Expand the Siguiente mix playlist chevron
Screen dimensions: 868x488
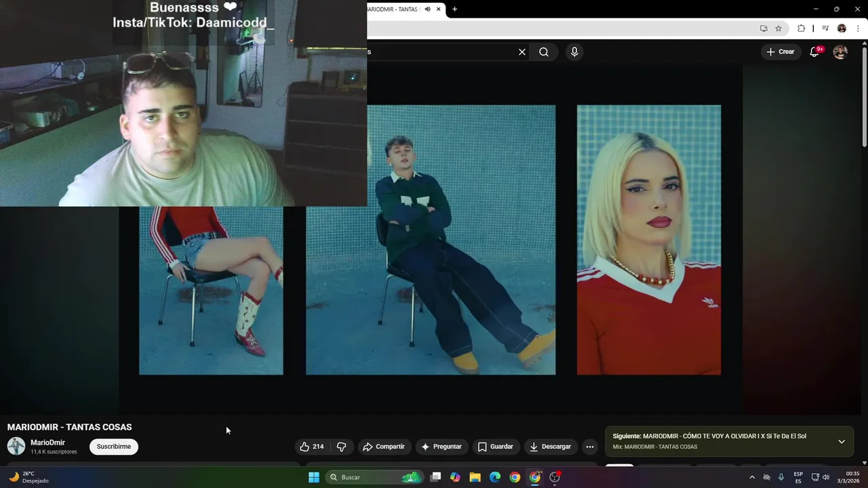click(x=842, y=441)
